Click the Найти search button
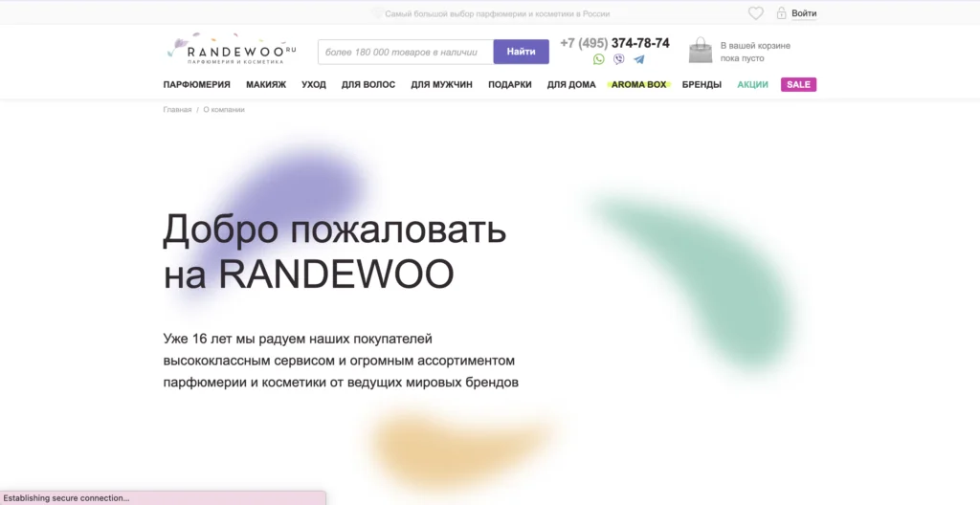This screenshot has height=505, width=980. tap(522, 52)
